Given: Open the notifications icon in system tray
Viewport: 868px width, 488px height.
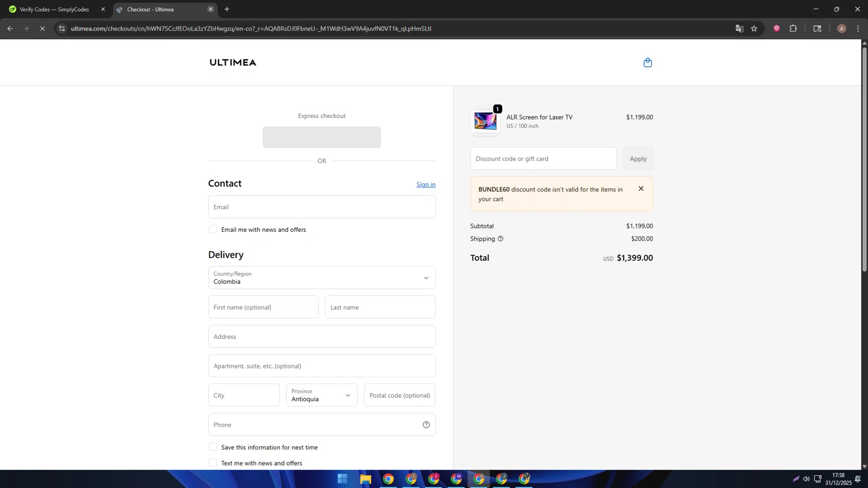Looking at the screenshot, I should click(858, 479).
